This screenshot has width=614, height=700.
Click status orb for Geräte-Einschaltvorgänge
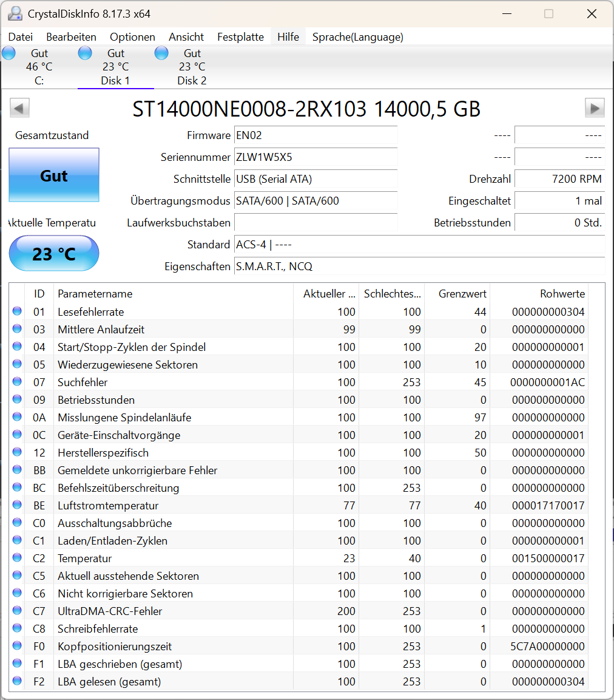[x=17, y=434]
